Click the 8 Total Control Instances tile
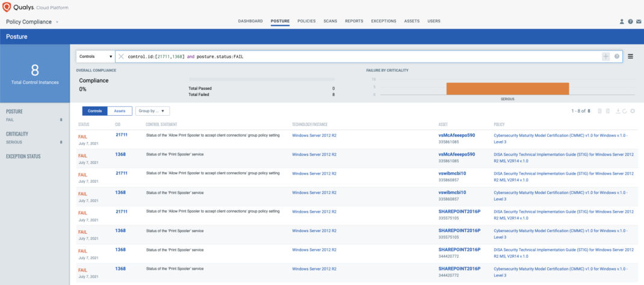Screen dimensions: 644x285 35,74
